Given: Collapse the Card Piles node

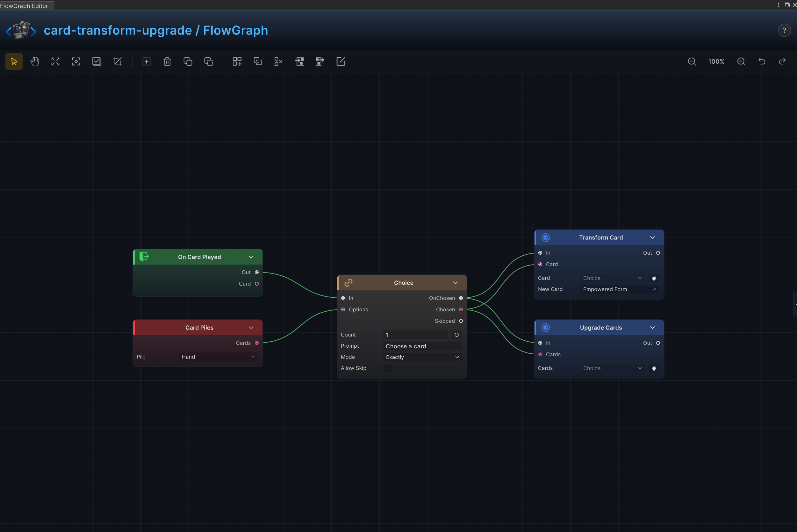Looking at the screenshot, I should pyautogui.click(x=251, y=328).
